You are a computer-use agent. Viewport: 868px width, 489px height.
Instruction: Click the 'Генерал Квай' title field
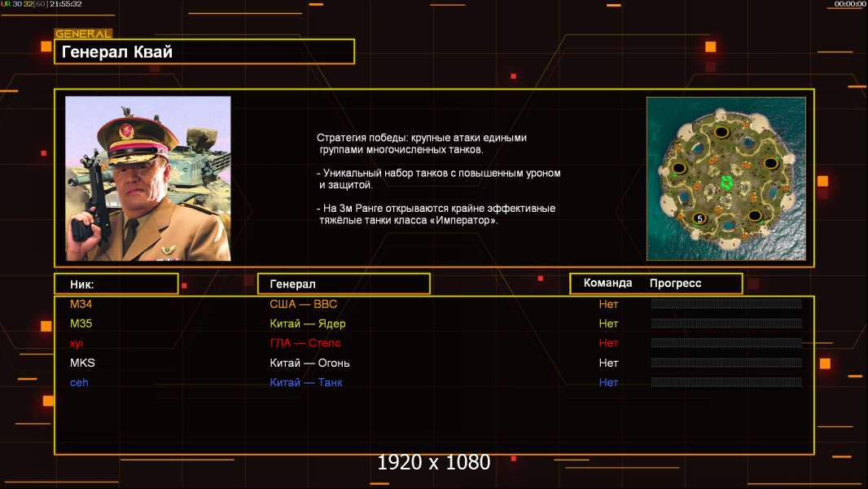tap(204, 51)
